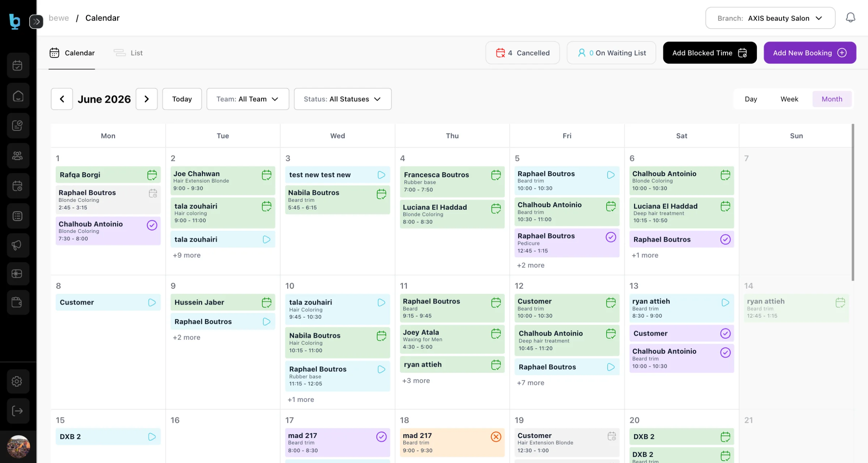This screenshot has height=463, width=868.
Task: Open the team members sidebar icon
Action: click(18, 156)
